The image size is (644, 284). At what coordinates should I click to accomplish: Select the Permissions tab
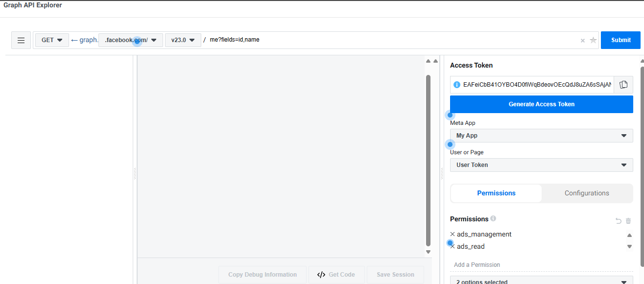496,193
